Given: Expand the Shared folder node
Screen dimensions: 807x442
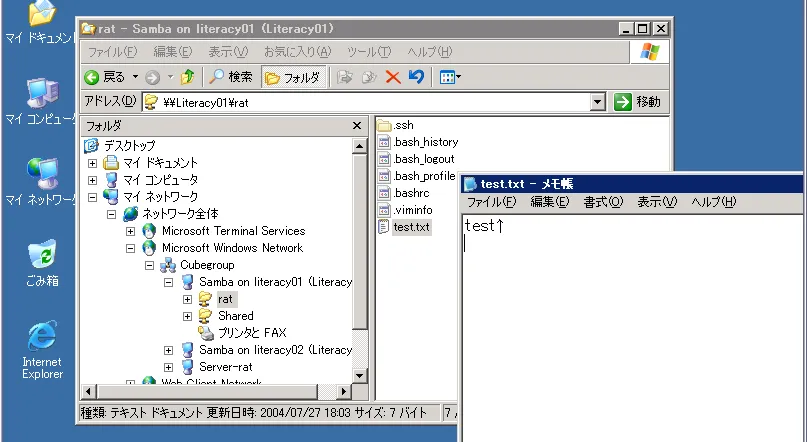Looking at the screenshot, I should [187, 316].
